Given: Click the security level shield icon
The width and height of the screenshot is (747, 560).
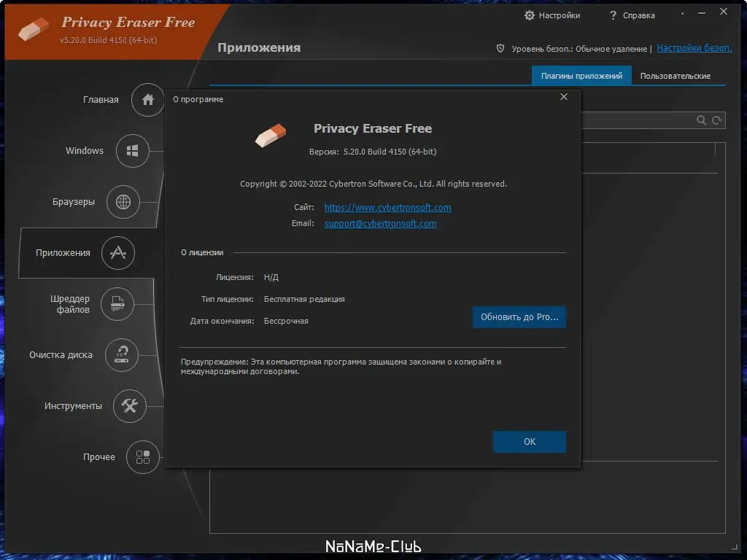Looking at the screenshot, I should tap(500, 48).
